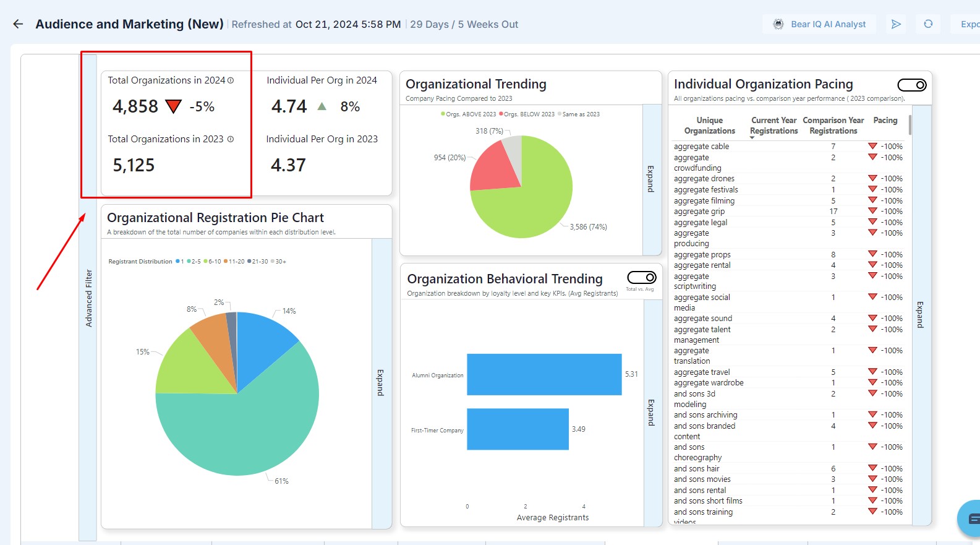Click the red down triangle next to 4,858

(173, 106)
